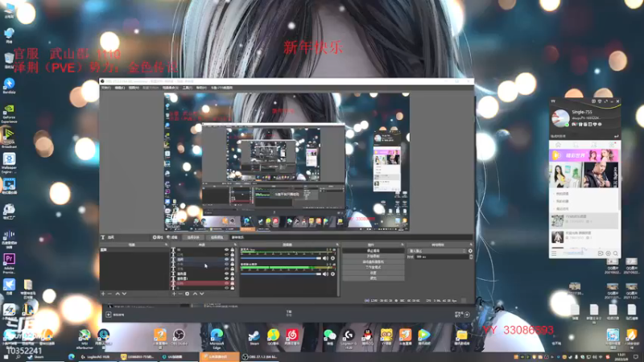Select the Single-755 avatar in YY
This screenshot has height=362, width=644.
(x=561, y=118)
